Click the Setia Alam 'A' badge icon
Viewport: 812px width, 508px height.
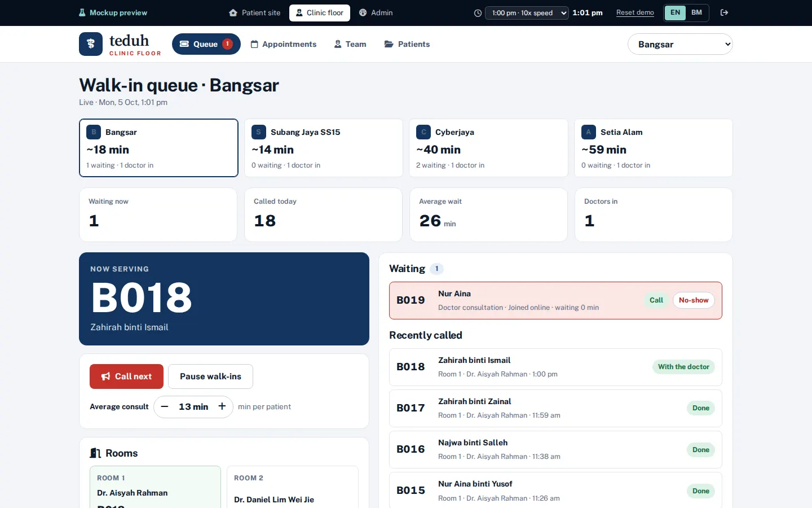coord(589,132)
